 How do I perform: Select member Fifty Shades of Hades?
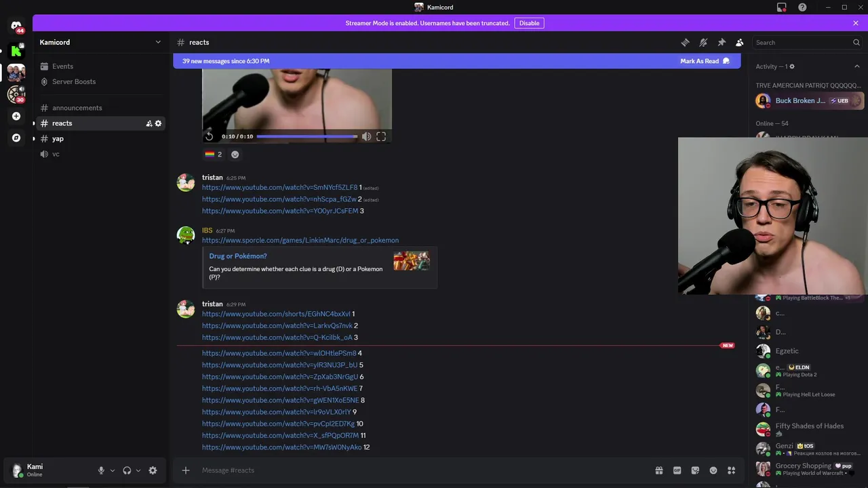[x=809, y=429]
